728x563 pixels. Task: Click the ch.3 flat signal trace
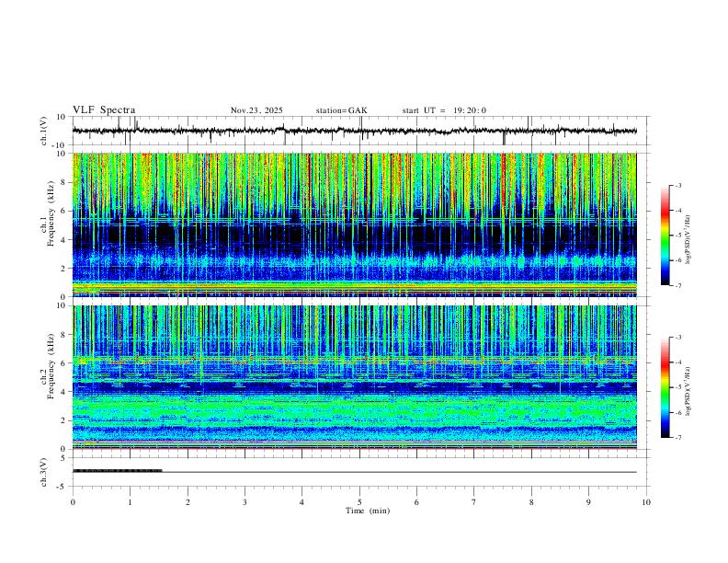pyautogui.click(x=355, y=472)
